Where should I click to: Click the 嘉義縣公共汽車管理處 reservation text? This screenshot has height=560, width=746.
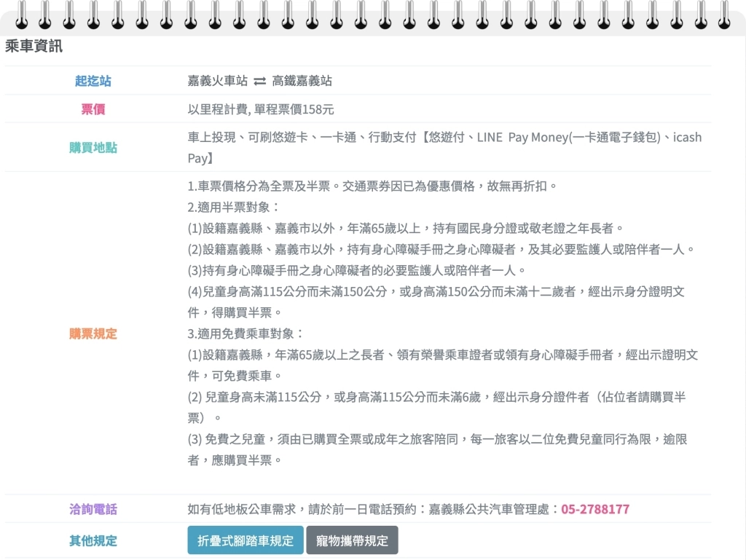click(492, 509)
